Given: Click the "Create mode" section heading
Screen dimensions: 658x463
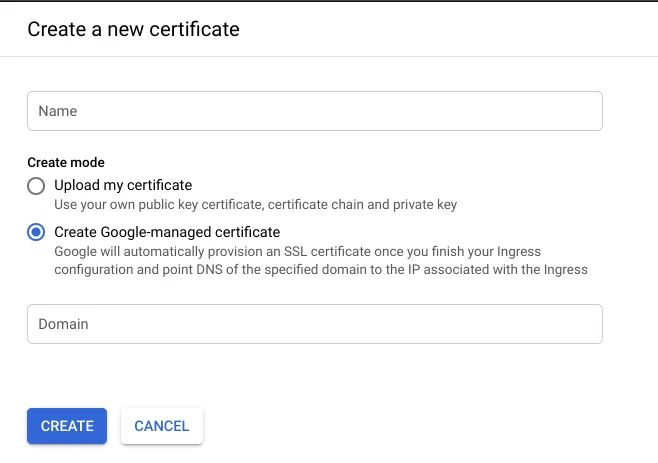Looking at the screenshot, I should pyautogui.click(x=66, y=162).
